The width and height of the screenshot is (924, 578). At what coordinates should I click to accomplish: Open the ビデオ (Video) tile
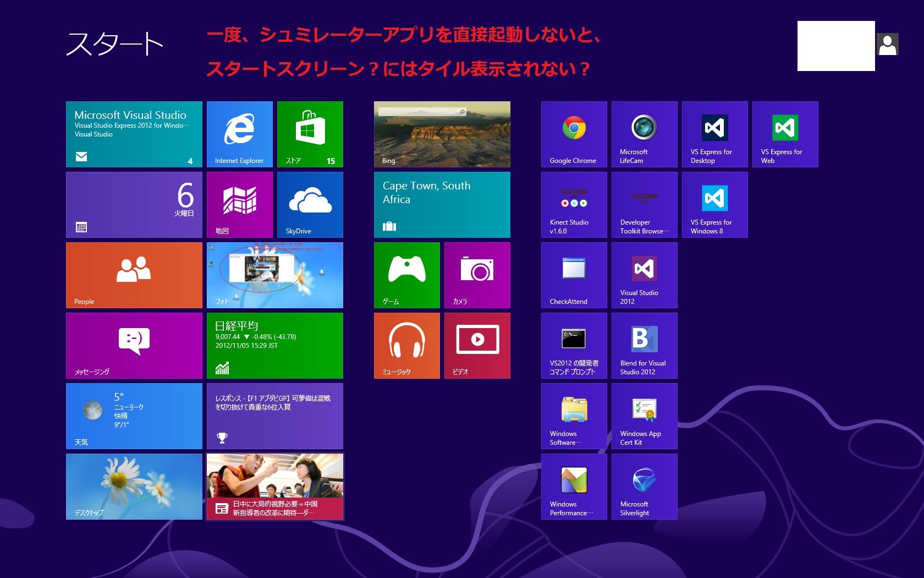coord(477,346)
